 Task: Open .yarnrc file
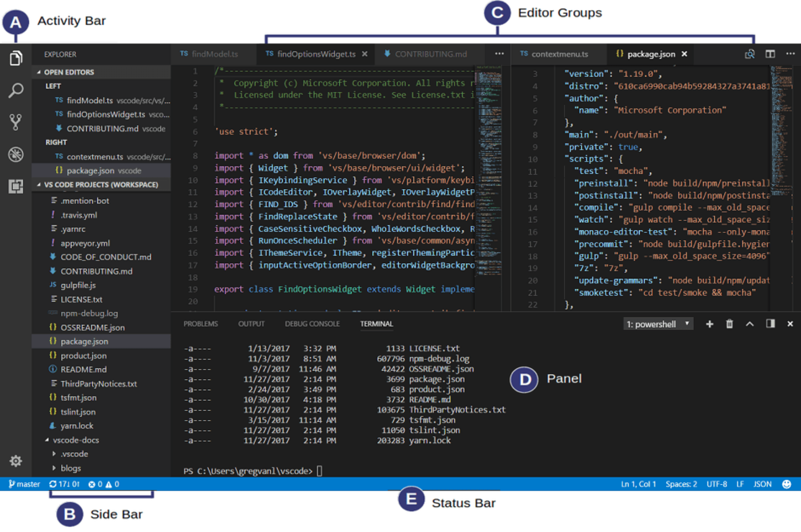click(x=101, y=229)
